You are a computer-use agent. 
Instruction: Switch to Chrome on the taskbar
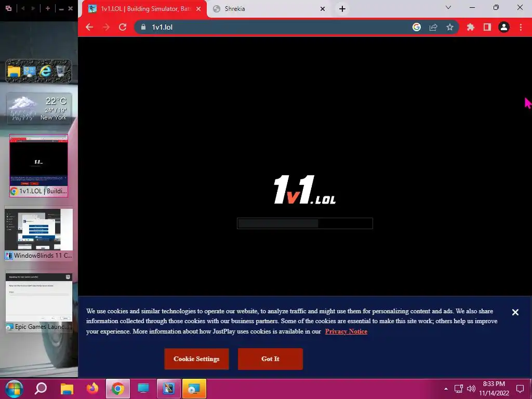118,389
